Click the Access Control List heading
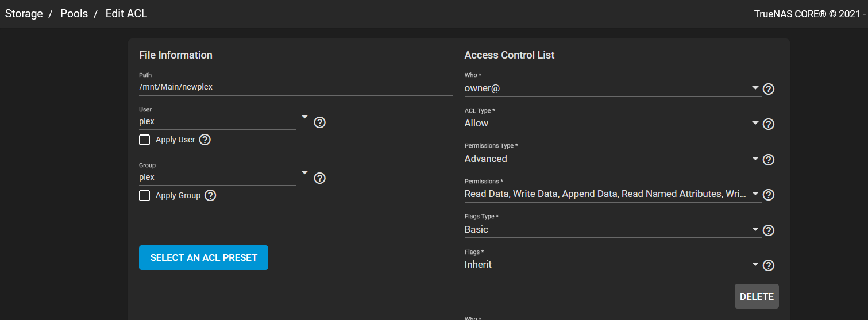This screenshot has width=868, height=320. click(x=510, y=55)
